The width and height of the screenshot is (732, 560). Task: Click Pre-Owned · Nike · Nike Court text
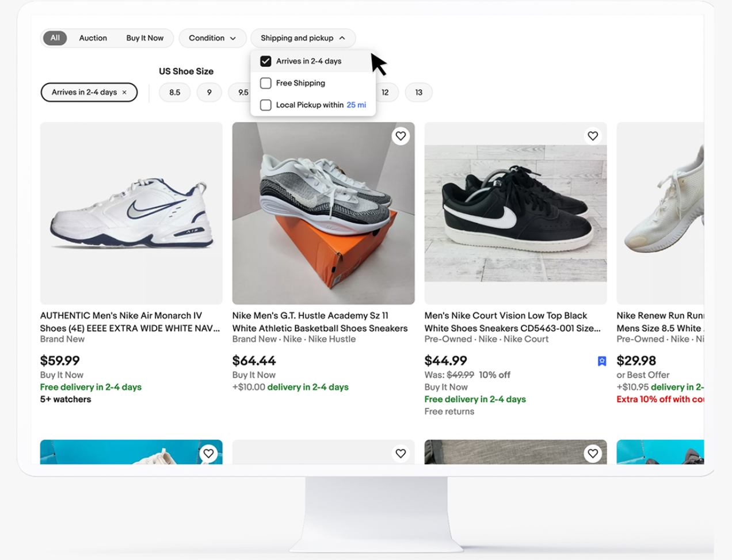click(487, 339)
